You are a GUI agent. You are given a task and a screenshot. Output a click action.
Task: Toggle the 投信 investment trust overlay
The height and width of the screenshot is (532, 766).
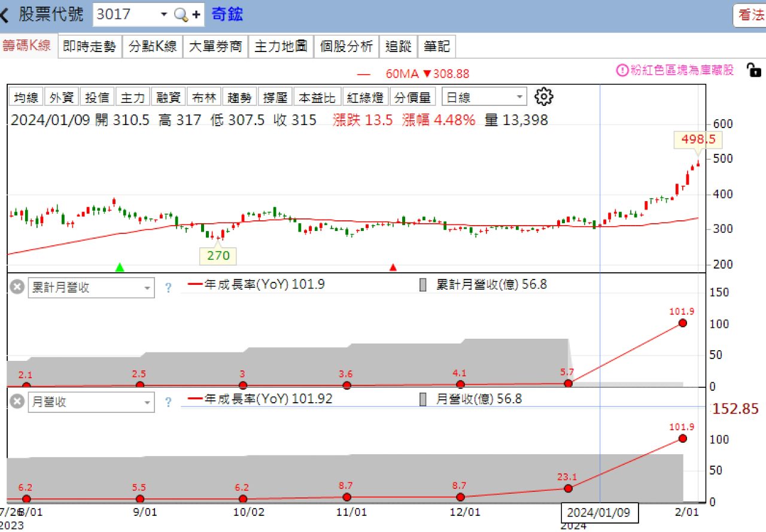97,97
